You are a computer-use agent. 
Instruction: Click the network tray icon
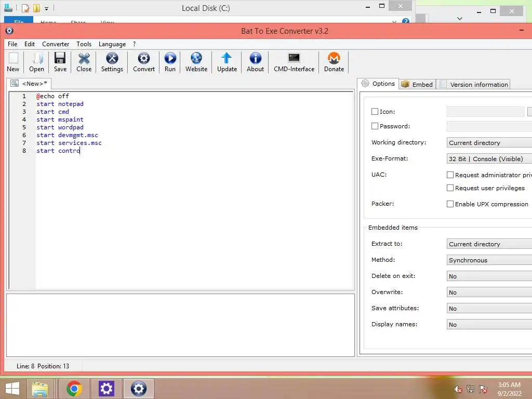tap(470, 389)
